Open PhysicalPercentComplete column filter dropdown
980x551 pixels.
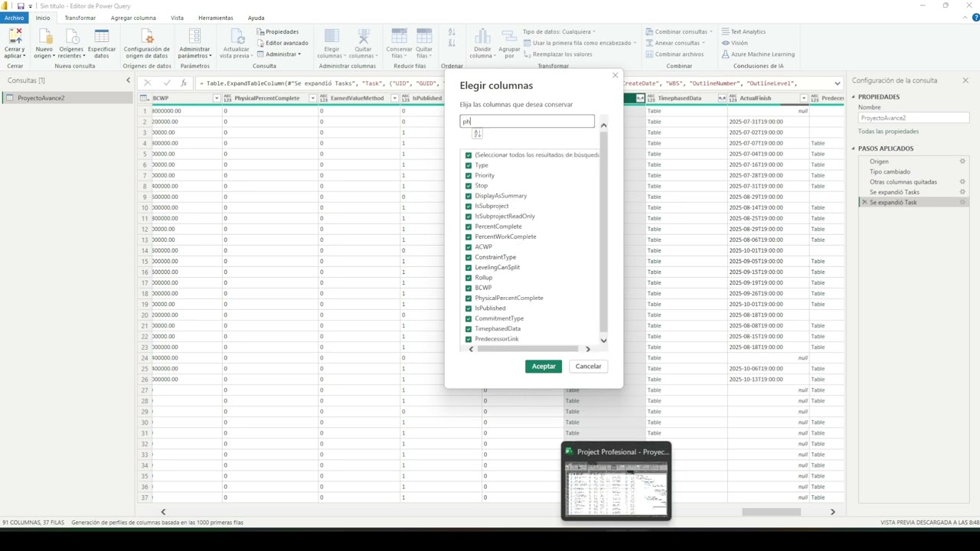(312, 98)
